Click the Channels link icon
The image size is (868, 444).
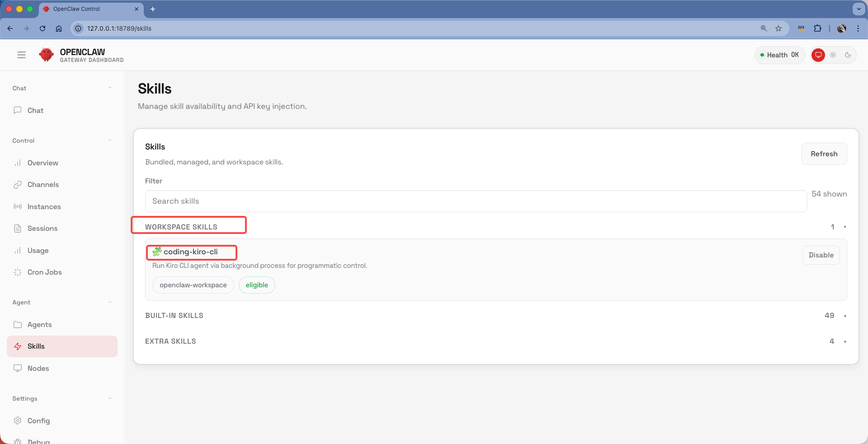tap(18, 185)
